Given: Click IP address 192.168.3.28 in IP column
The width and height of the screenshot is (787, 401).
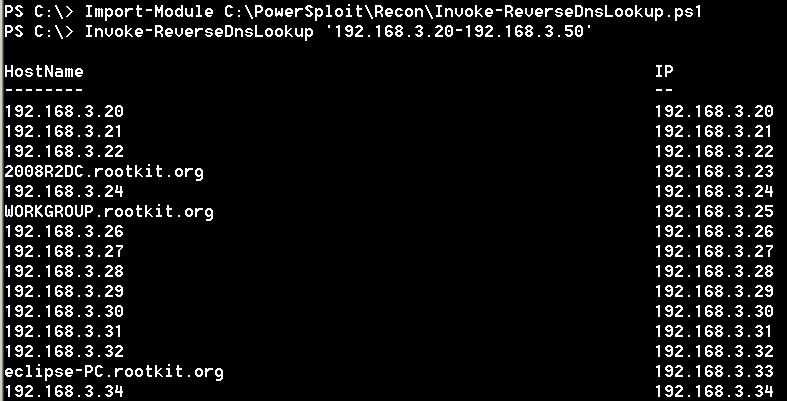Looking at the screenshot, I should [x=714, y=272].
